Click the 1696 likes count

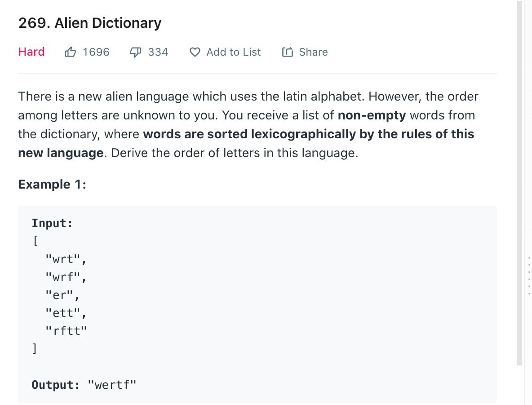click(x=96, y=52)
